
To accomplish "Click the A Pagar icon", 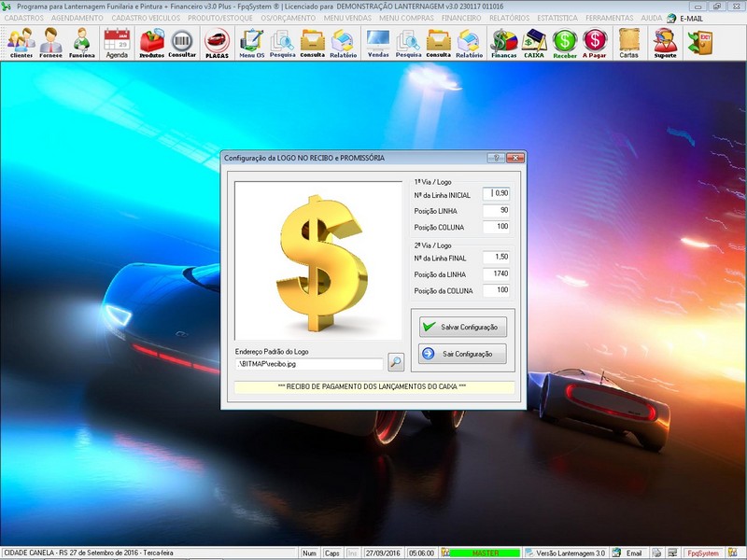I will tap(595, 42).
